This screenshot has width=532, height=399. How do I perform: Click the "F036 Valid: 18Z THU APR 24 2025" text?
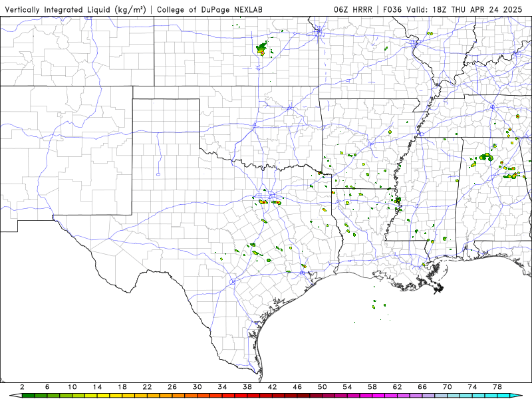point(453,9)
